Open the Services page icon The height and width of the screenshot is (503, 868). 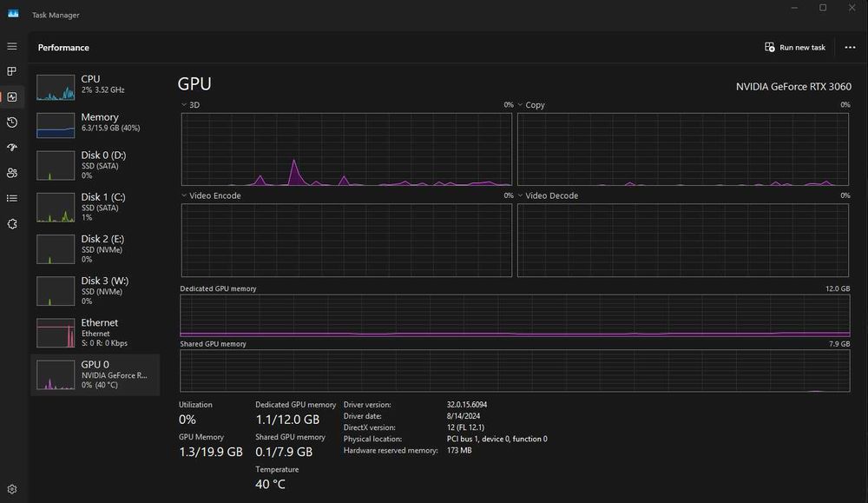12,224
